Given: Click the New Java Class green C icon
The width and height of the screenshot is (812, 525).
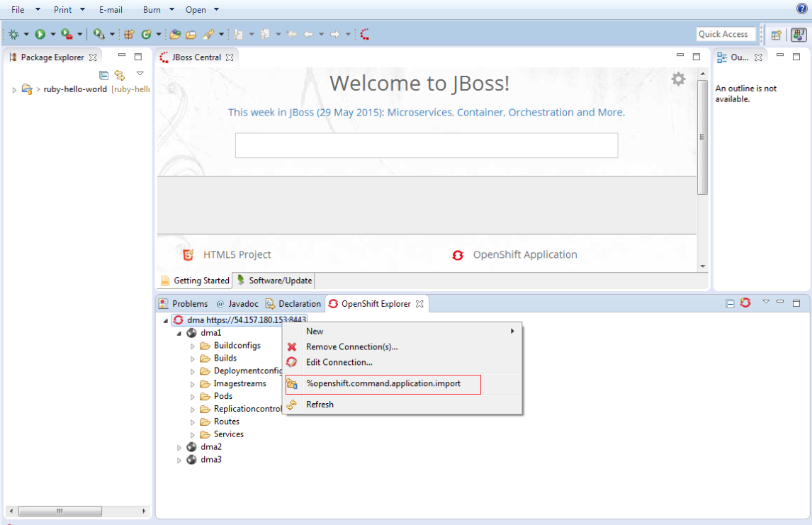Looking at the screenshot, I should (x=147, y=35).
